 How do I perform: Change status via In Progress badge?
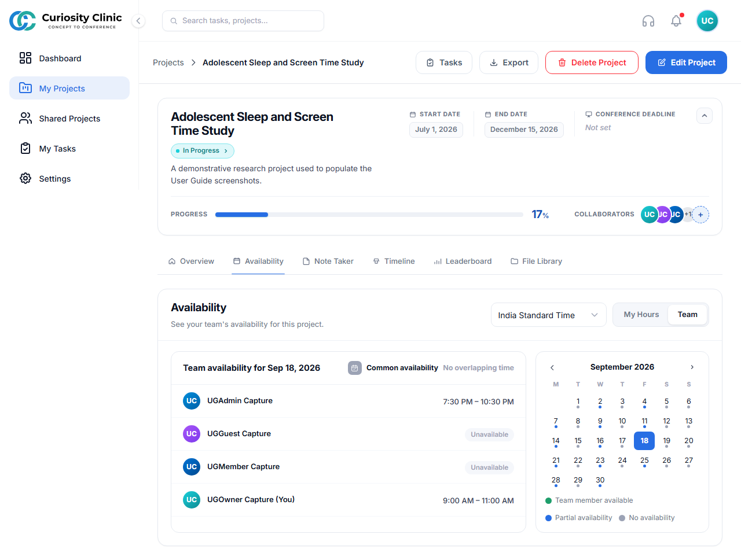(203, 151)
